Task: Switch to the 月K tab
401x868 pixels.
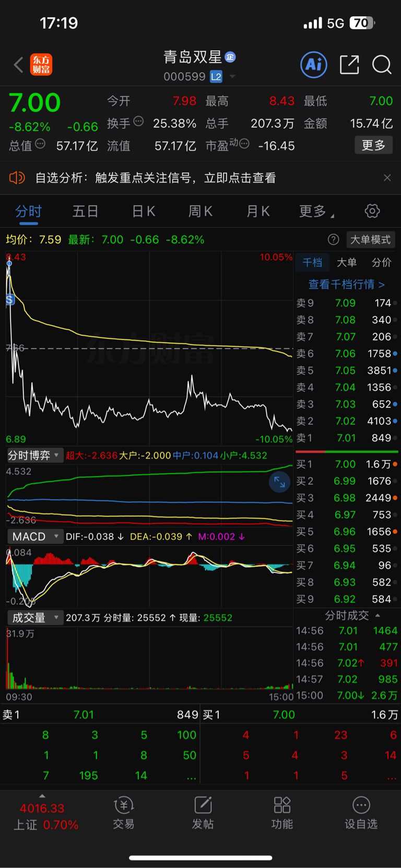Action: coord(258,211)
